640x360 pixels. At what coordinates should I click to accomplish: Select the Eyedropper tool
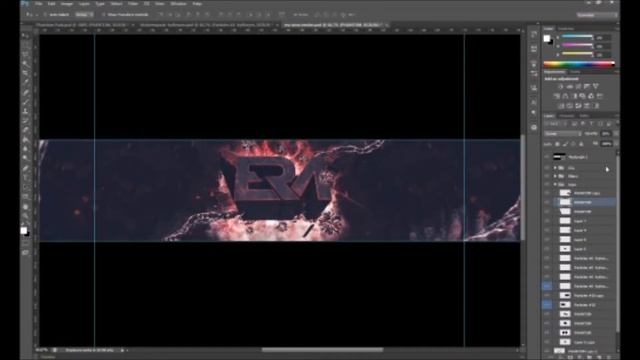pyautogui.click(x=26, y=83)
